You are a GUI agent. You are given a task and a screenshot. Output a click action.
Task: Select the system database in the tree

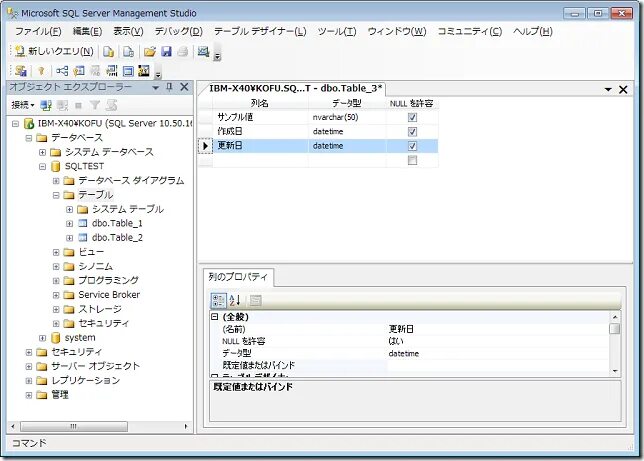[80, 338]
